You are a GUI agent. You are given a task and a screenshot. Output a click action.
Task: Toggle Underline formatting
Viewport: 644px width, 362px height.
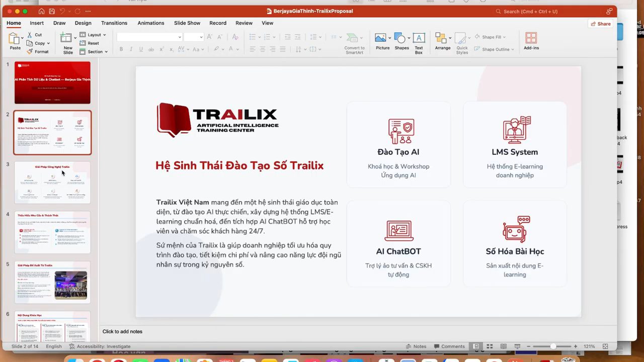[141, 49]
